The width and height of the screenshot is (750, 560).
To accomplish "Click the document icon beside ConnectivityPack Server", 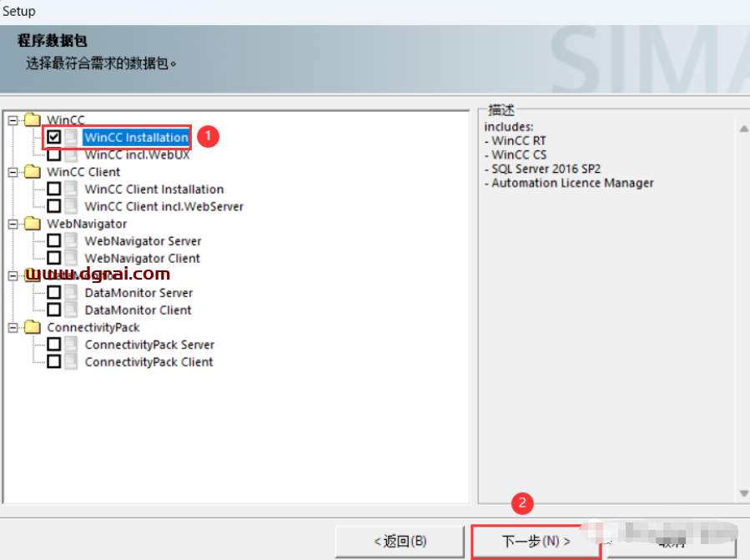I will (72, 345).
